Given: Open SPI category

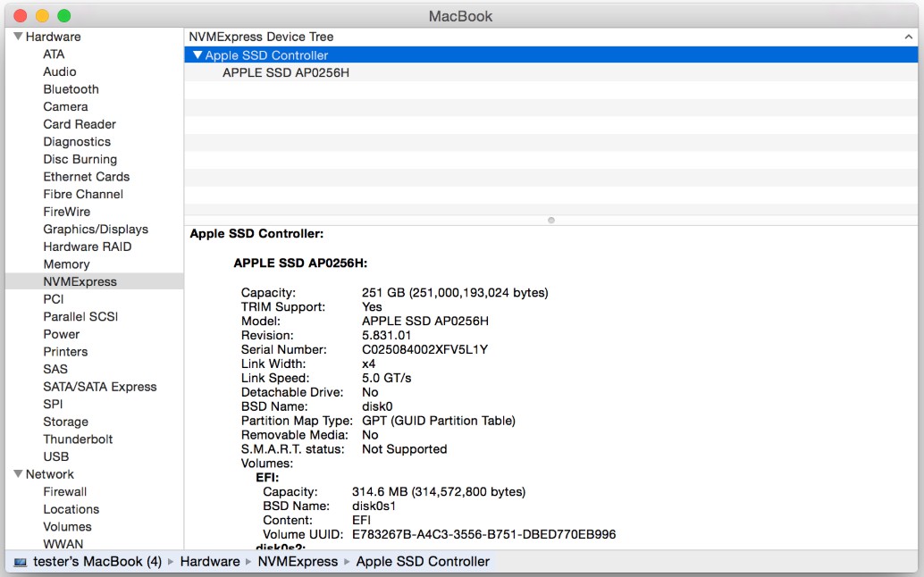Looking at the screenshot, I should coord(53,405).
